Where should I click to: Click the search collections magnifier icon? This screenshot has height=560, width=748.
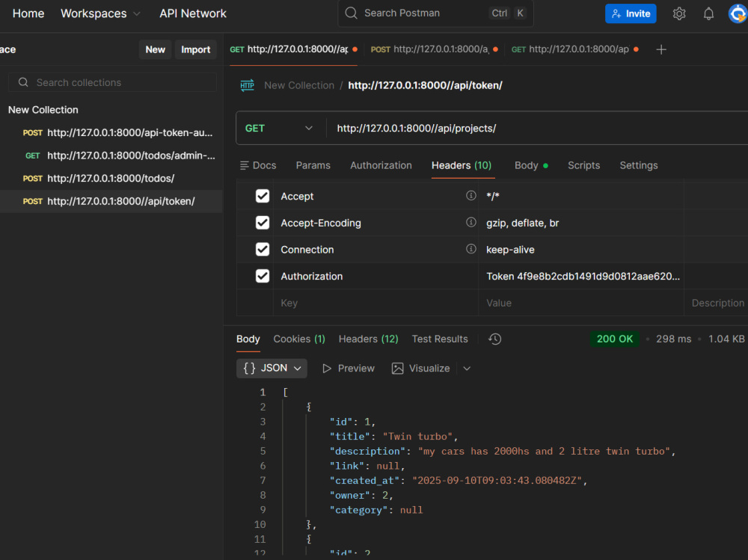[23, 82]
